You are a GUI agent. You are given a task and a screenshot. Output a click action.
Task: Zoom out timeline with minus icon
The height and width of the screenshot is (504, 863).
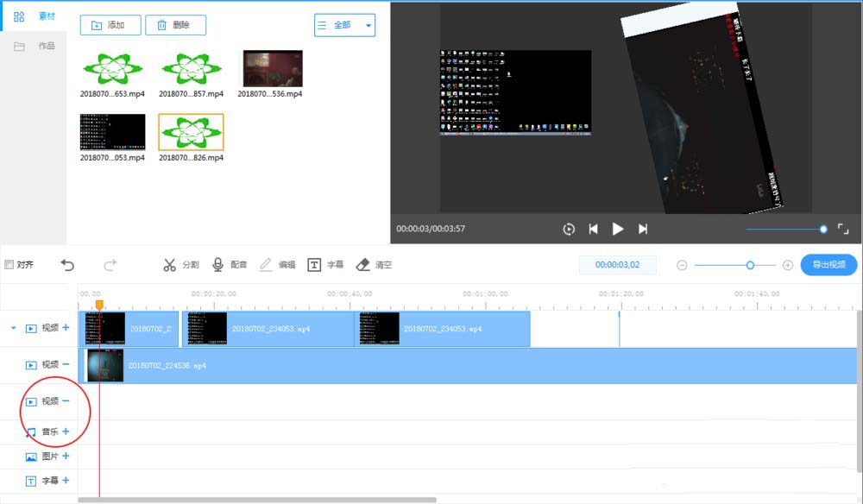click(x=682, y=265)
